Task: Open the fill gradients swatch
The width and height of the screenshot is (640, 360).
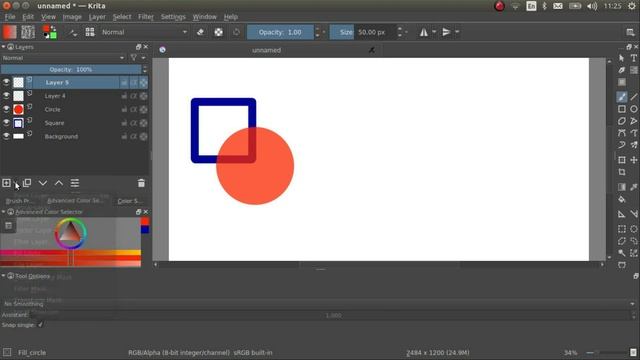Action: click(x=9, y=32)
